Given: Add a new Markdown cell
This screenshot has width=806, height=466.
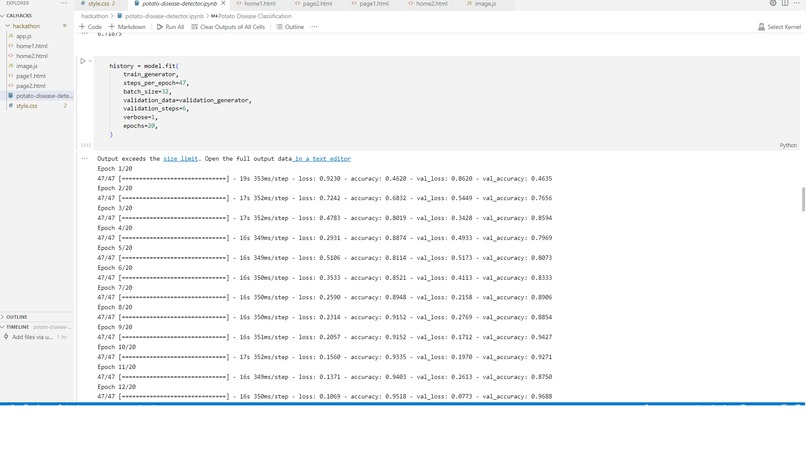Looking at the screenshot, I should click(x=127, y=27).
